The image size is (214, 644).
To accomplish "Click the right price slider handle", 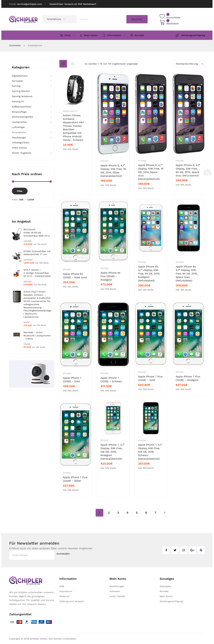I will point(51,182).
